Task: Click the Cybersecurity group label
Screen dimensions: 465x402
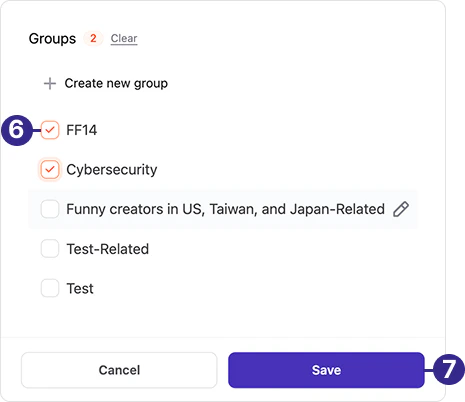Action: tap(112, 170)
